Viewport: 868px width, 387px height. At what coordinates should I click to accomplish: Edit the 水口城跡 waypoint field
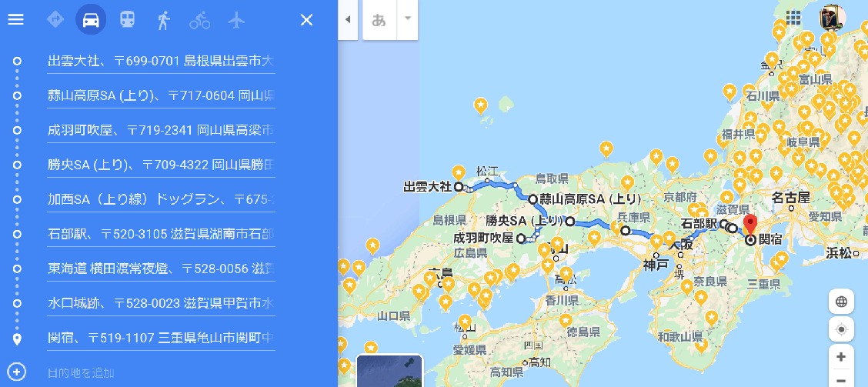point(161,303)
